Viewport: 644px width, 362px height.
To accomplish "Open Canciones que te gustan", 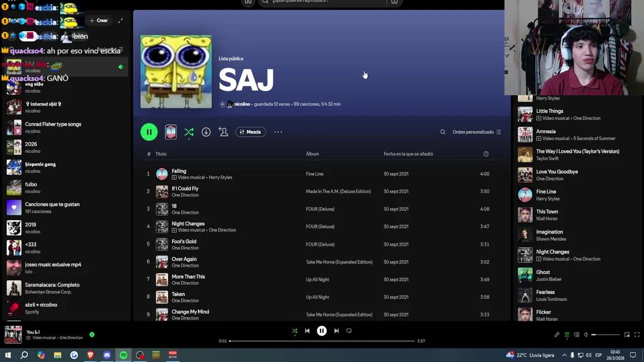I will click(x=65, y=208).
